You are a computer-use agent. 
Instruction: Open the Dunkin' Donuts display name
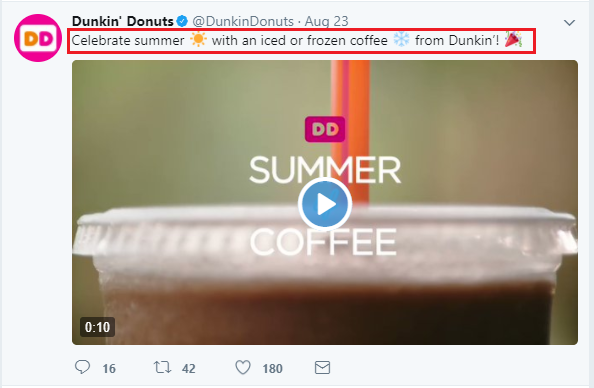tap(123, 21)
